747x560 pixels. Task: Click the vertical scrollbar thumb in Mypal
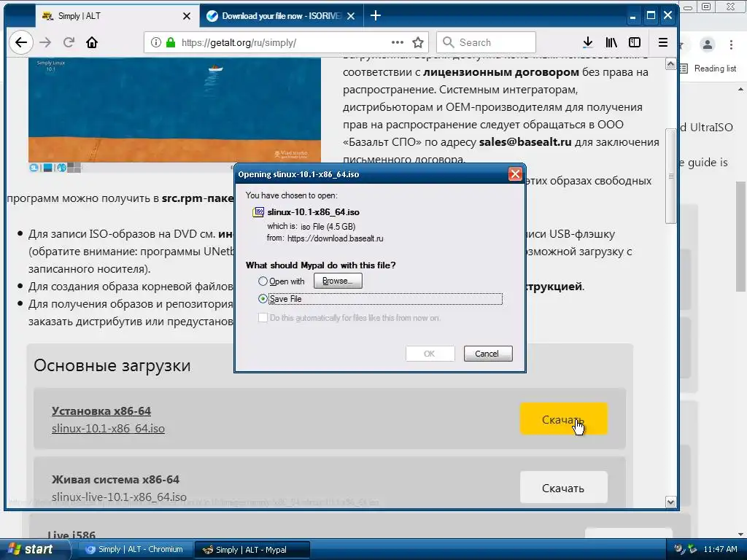671,176
